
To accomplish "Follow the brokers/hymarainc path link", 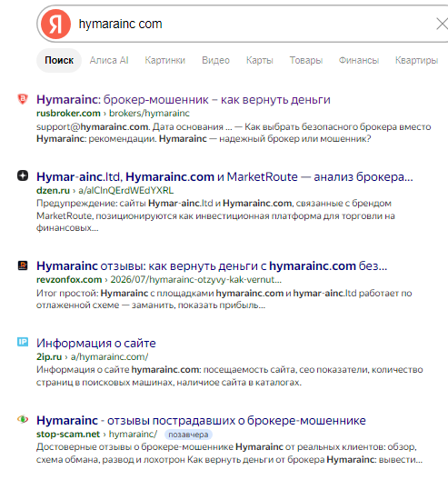I will [149, 114].
